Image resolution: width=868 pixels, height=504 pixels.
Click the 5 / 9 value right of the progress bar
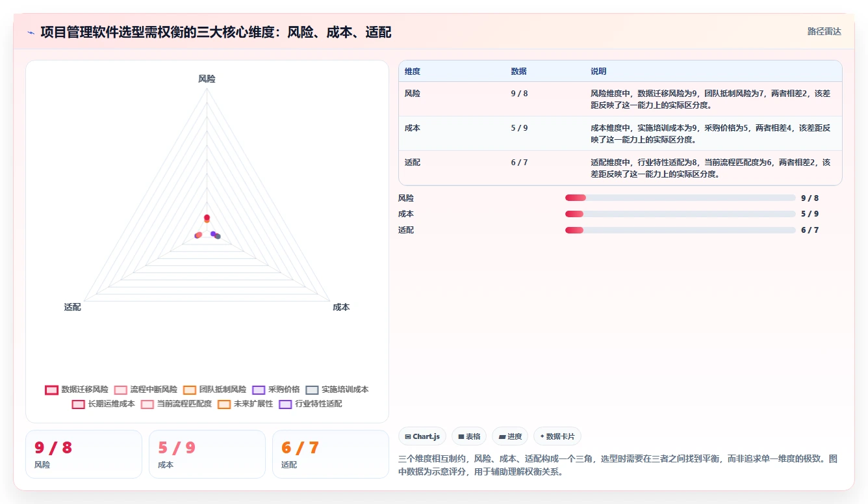tap(810, 214)
